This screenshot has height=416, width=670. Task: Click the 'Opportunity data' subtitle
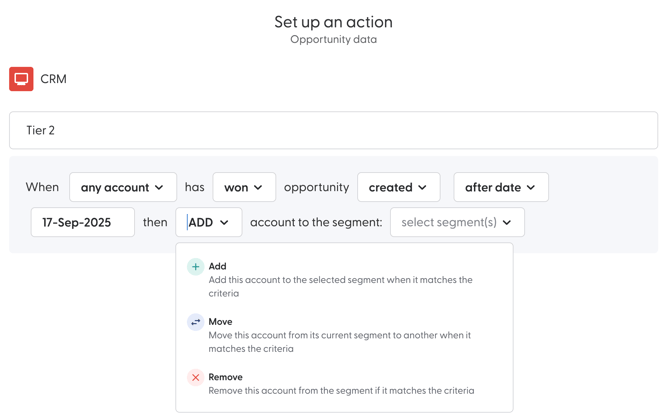coord(333,40)
